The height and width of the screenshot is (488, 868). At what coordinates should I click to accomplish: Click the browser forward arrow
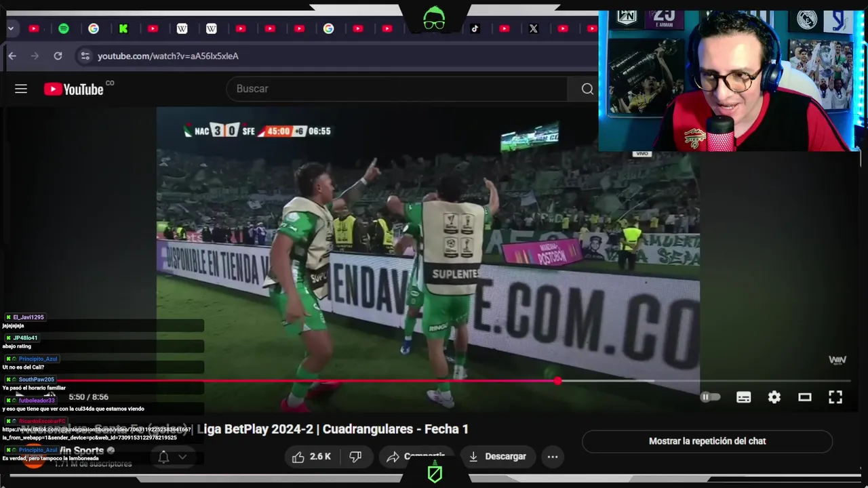tap(35, 56)
